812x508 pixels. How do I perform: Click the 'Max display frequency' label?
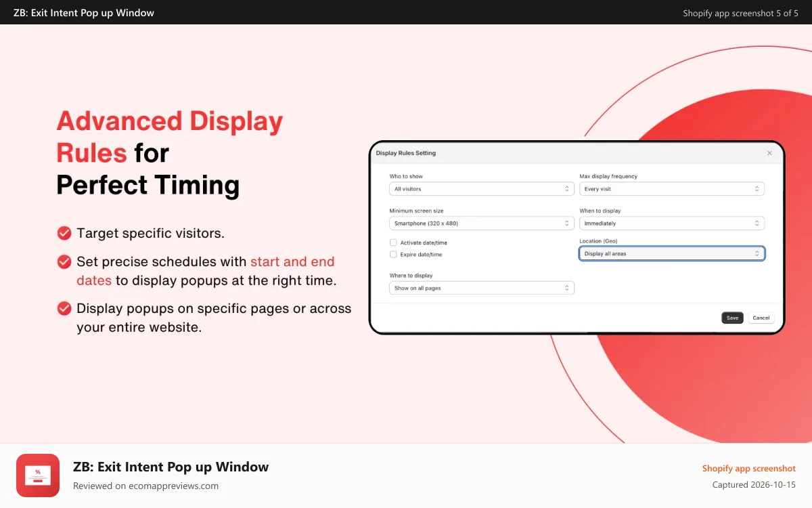click(608, 176)
